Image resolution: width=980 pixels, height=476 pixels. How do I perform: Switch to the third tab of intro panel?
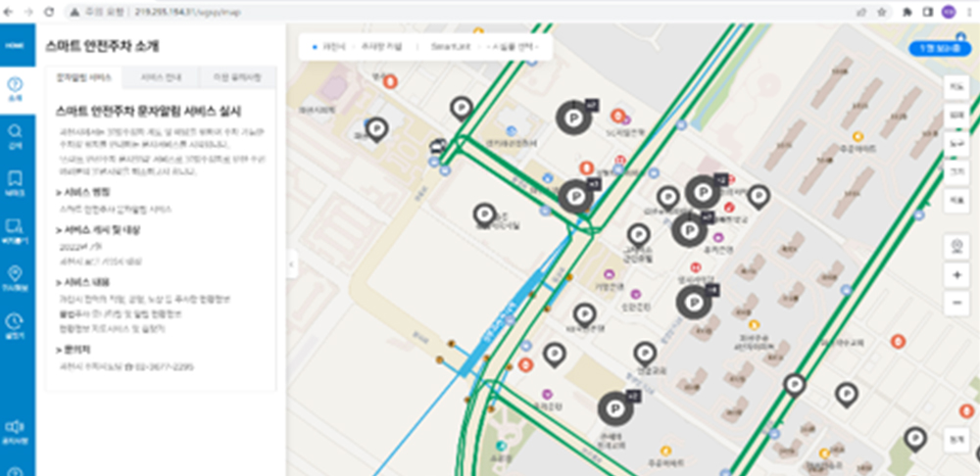pos(236,76)
